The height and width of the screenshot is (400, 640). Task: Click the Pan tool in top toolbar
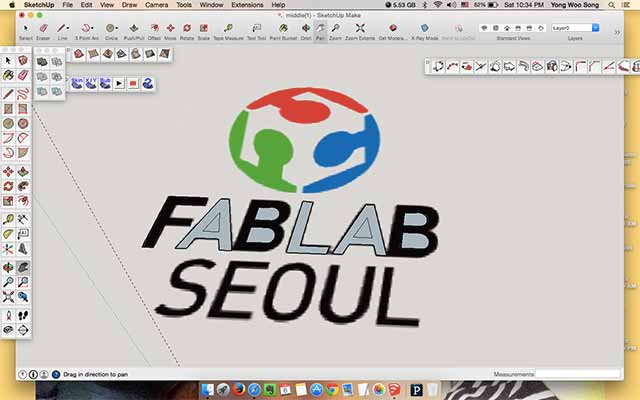[320, 29]
